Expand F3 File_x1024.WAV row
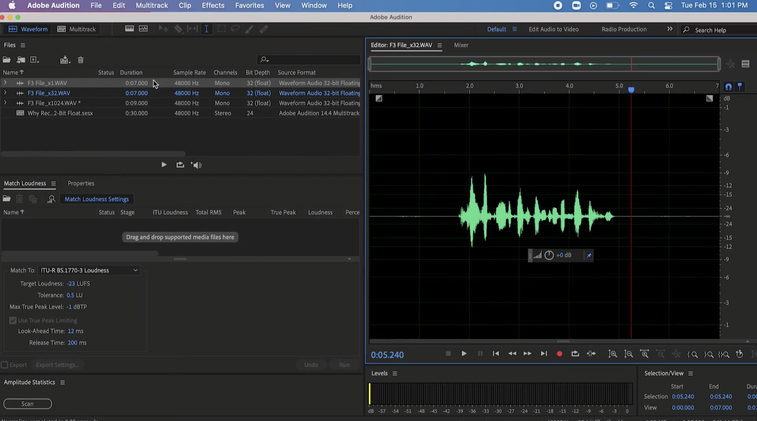 point(5,103)
